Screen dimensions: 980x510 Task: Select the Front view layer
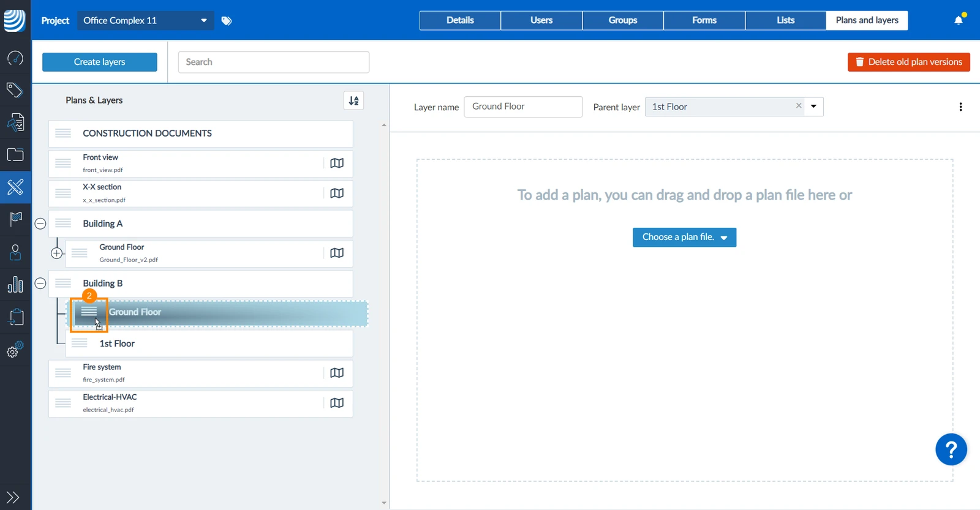[201, 164]
